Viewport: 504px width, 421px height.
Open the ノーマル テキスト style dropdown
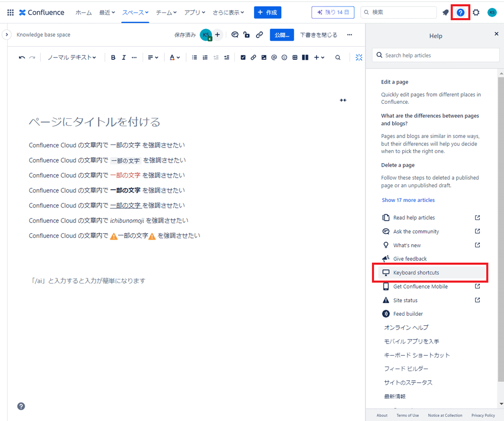click(72, 57)
